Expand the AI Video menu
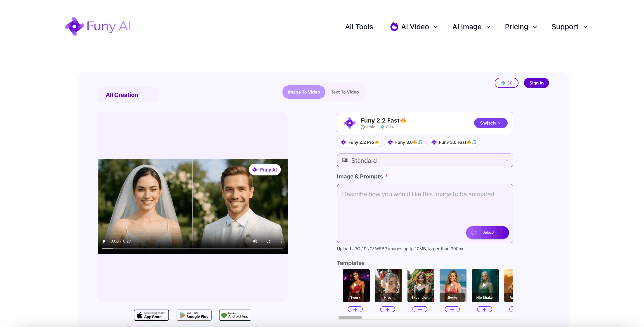The width and height of the screenshot is (644, 327). tap(414, 27)
